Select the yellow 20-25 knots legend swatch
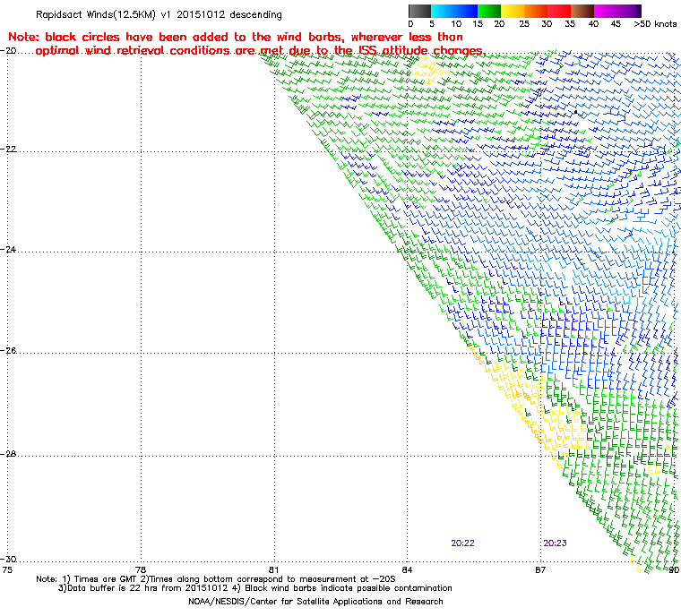This screenshot has height=616, width=681. pyautogui.click(x=513, y=12)
